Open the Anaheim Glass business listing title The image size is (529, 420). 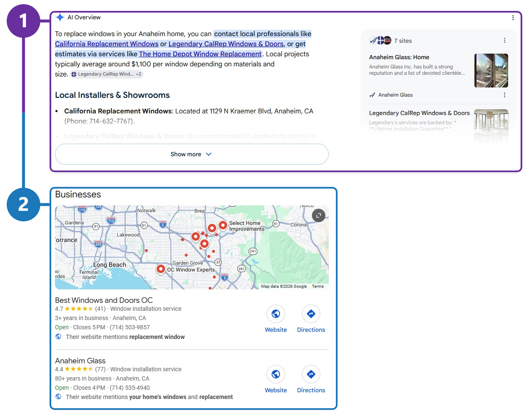click(x=80, y=361)
